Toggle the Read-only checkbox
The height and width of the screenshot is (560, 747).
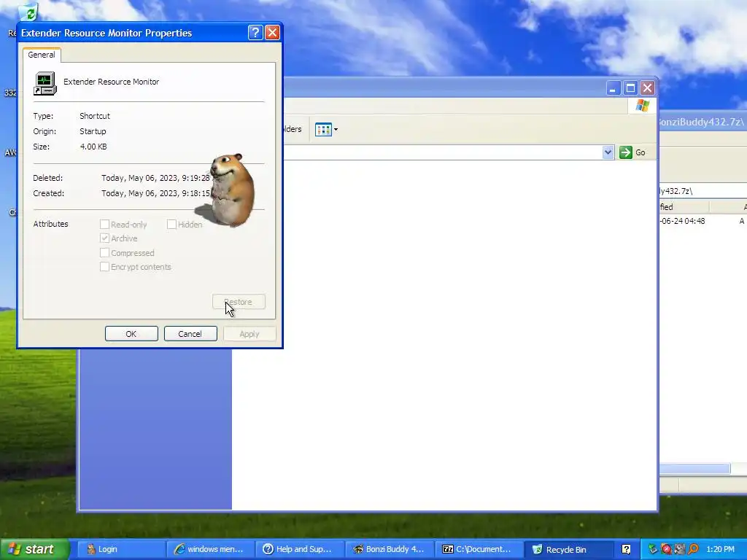[x=104, y=225]
